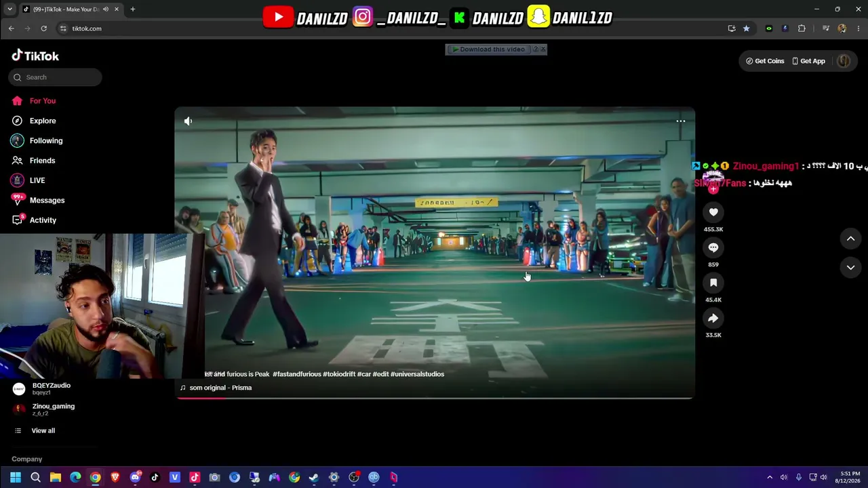Bookmark this video to favorites
Image resolution: width=868 pixels, height=488 pixels.
[x=713, y=283]
